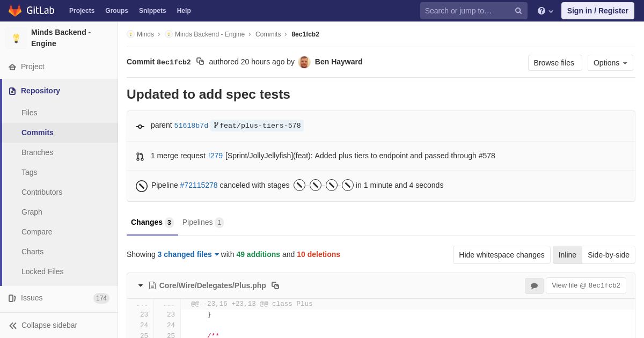
Task: Click the Minds breadcrumb text link
Action: click(x=145, y=34)
